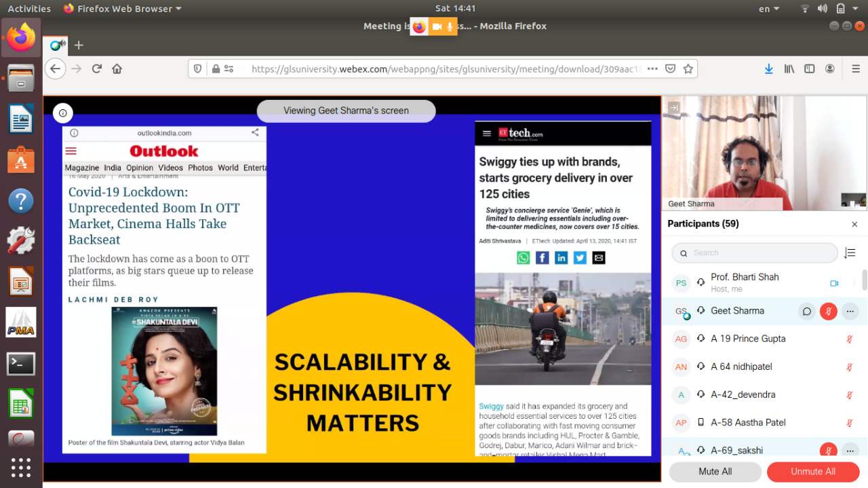Reload the Webex meeting page
This screenshot has height=488, width=868.
(97, 69)
